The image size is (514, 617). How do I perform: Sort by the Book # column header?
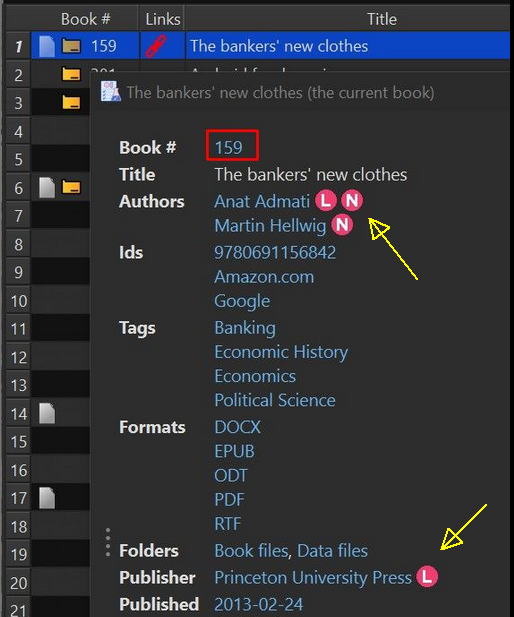[x=85, y=18]
